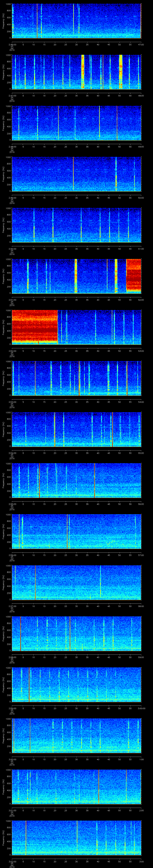Image resolution: width=153 pixels, height=868 pixels.
Task: Select the spectrogram panel starting at 2:55:00
Action: pos(76,481)
